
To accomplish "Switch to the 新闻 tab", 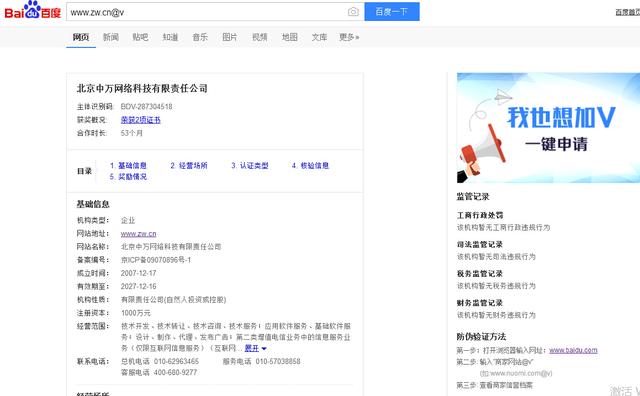I will click(111, 37).
